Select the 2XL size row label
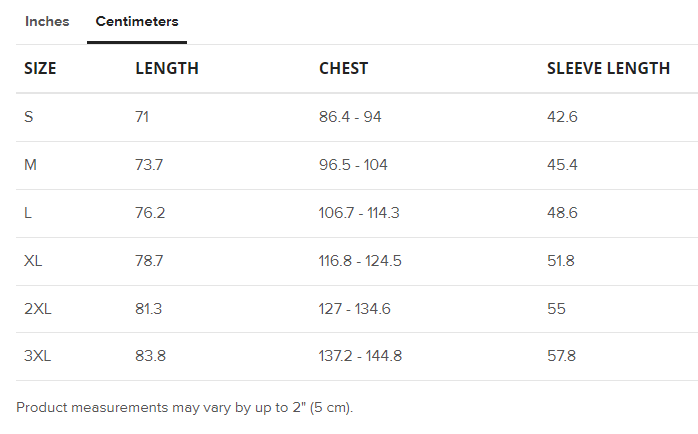The image size is (698, 434). (37, 309)
